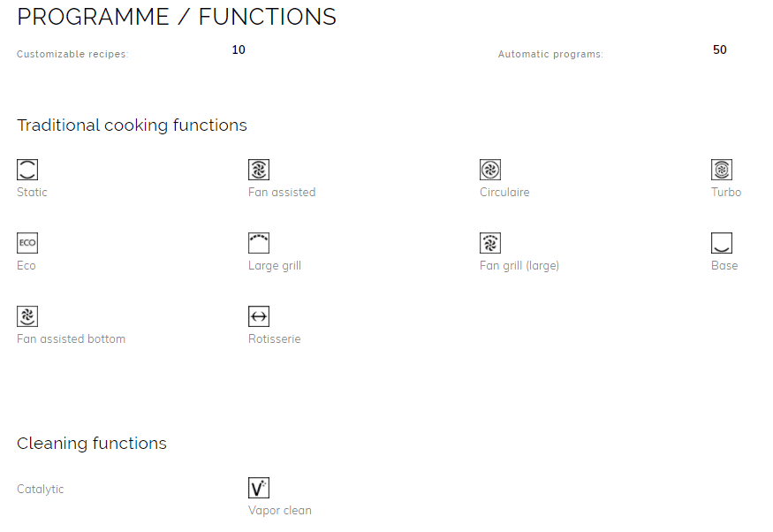This screenshot has width=773, height=532.
Task: Select the Large grill icon
Action: pos(259,243)
